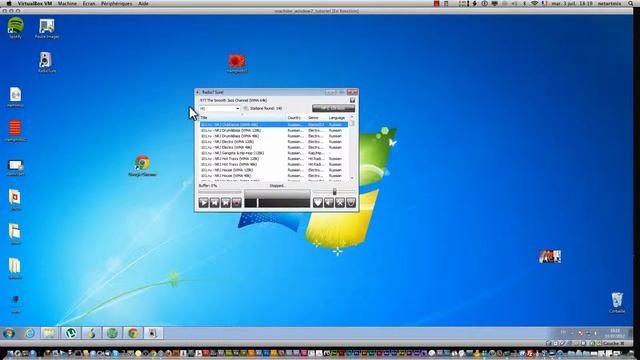This screenshot has height=360, width=640.
Task: Click the Chrome icon in the Windows taskbar
Action: (x=133, y=333)
